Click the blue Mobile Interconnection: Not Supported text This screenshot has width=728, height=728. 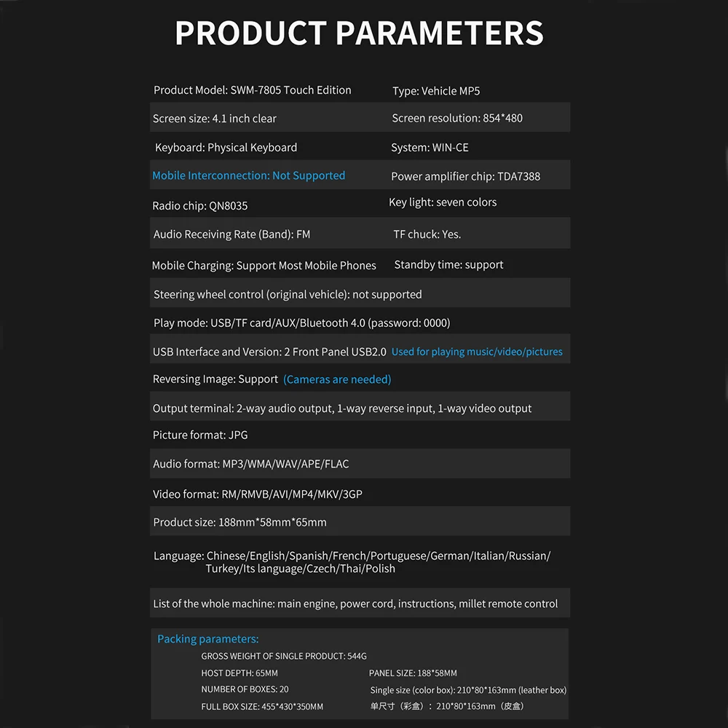pos(249,175)
